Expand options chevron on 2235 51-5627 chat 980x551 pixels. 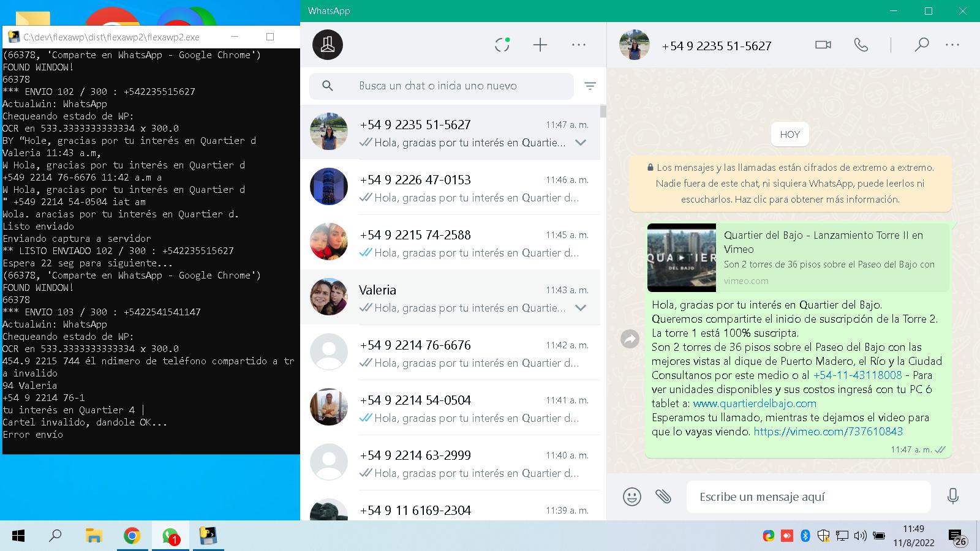coord(581,143)
